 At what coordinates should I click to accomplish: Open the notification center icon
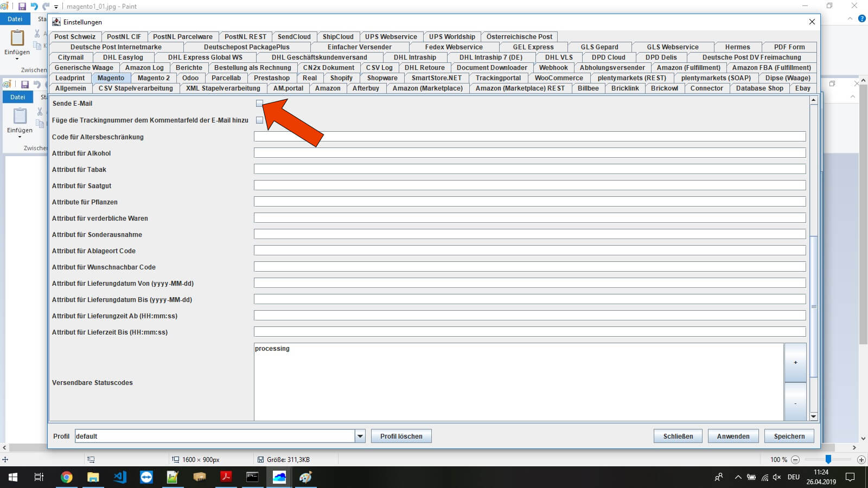coord(850,477)
